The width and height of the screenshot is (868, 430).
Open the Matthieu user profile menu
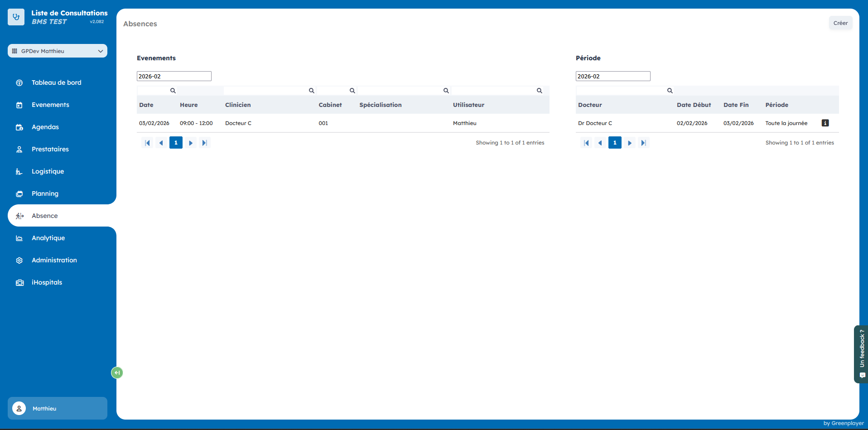coord(58,408)
